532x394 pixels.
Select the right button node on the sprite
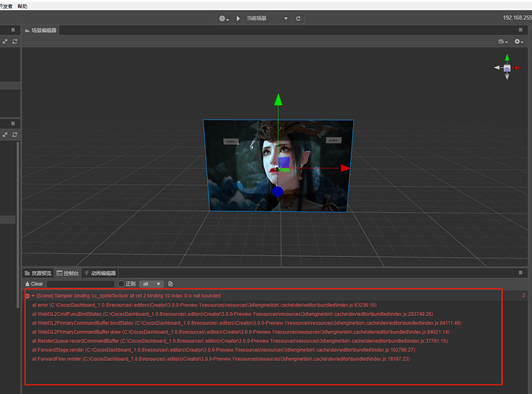pyautogui.click(x=333, y=140)
